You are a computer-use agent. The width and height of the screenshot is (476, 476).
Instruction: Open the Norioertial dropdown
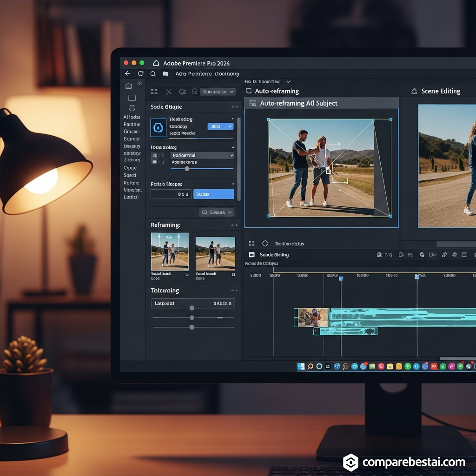(202, 155)
